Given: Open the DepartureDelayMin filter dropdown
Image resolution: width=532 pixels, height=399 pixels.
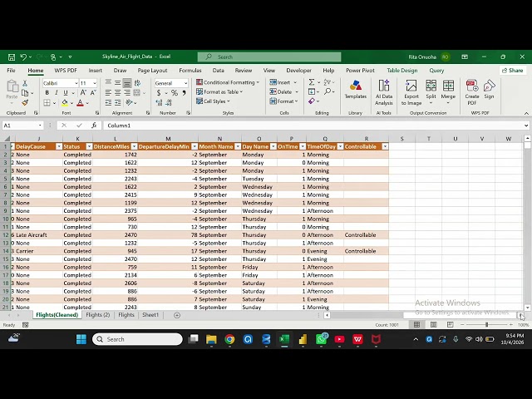Looking at the screenshot, I should pyautogui.click(x=195, y=146).
